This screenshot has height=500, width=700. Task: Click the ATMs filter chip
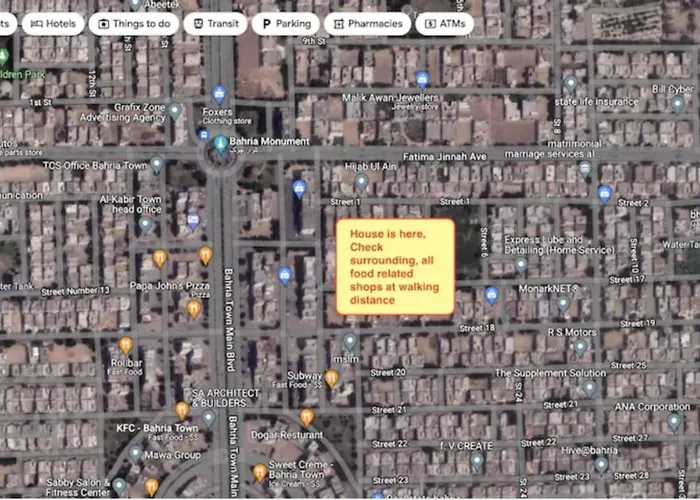pos(445,23)
